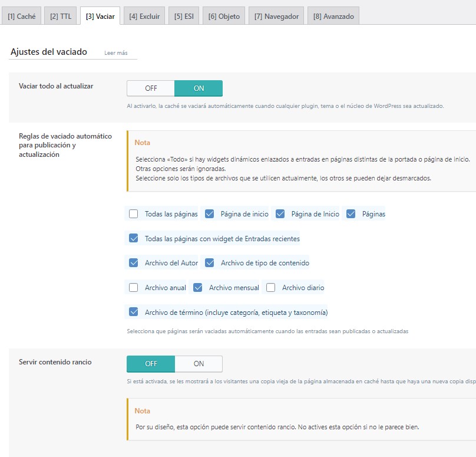The image size is (476, 457).
Task: Click the 'Leer más' link
Action: pyautogui.click(x=116, y=53)
